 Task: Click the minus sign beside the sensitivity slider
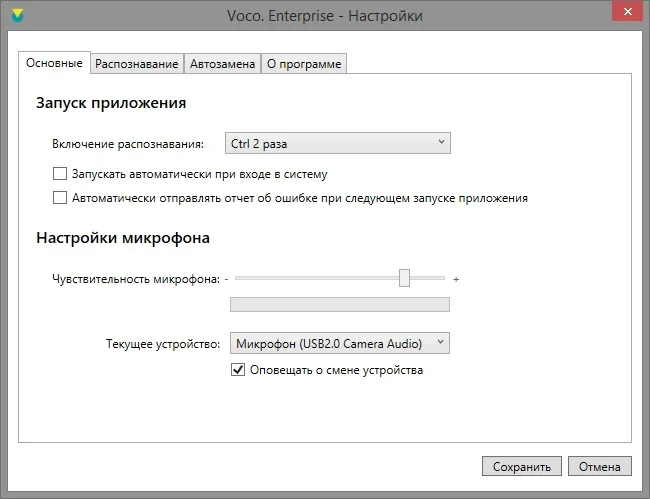pos(226,279)
